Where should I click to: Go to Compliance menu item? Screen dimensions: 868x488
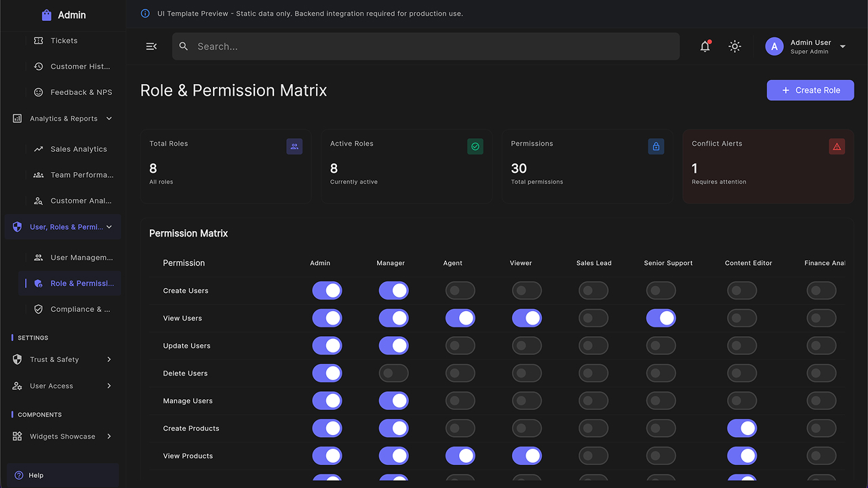coord(71,309)
